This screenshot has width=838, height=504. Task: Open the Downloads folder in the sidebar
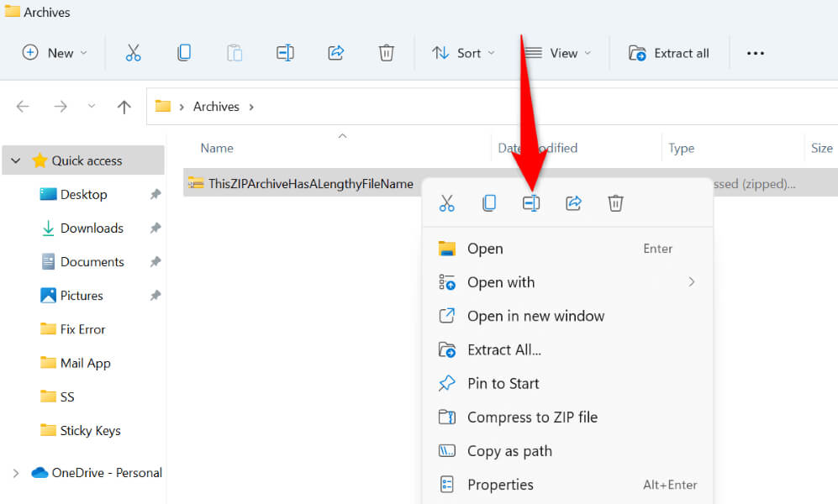pos(92,228)
